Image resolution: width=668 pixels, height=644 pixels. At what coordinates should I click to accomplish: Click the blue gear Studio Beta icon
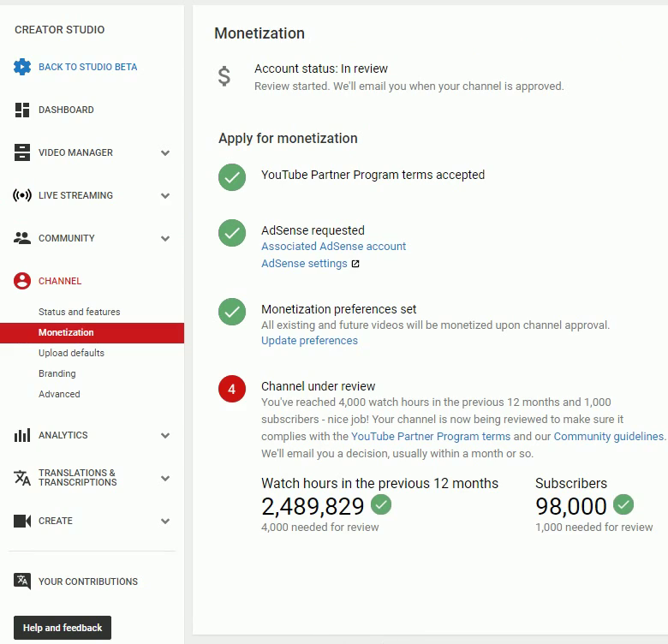coord(22,67)
